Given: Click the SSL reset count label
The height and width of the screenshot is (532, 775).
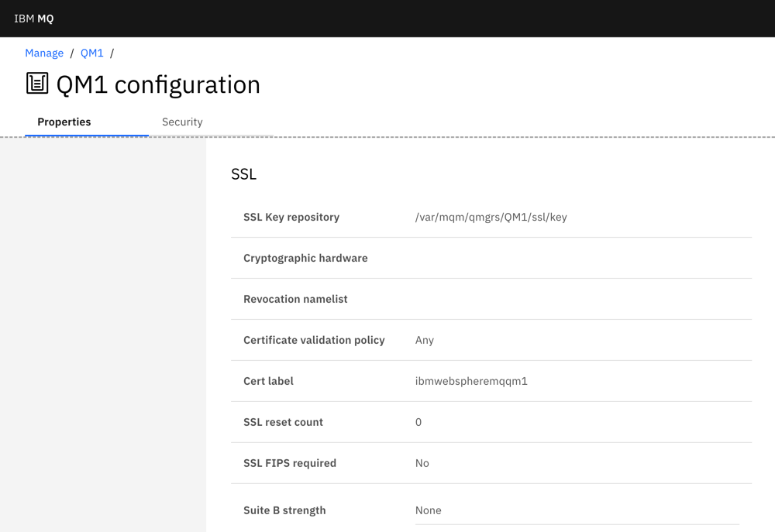Looking at the screenshot, I should (283, 422).
